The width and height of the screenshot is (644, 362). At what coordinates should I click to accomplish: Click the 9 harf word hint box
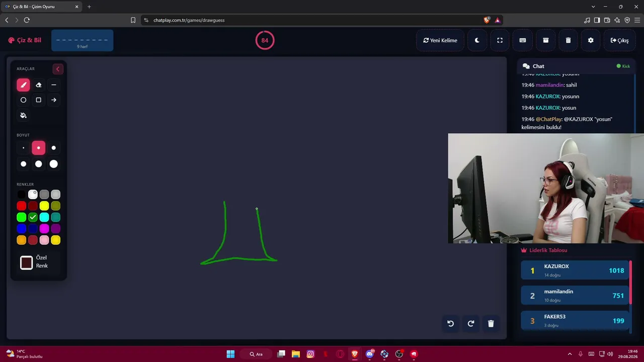click(82, 40)
